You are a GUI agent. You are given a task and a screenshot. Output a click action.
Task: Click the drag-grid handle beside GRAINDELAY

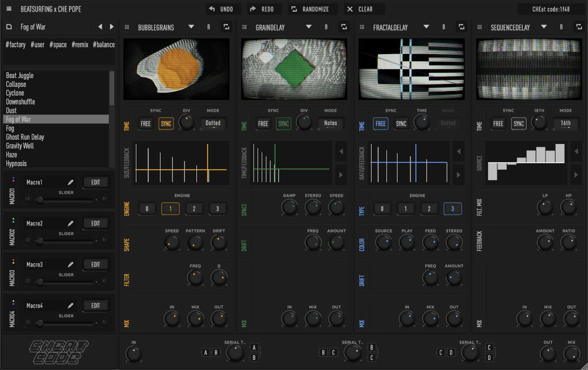245,27
